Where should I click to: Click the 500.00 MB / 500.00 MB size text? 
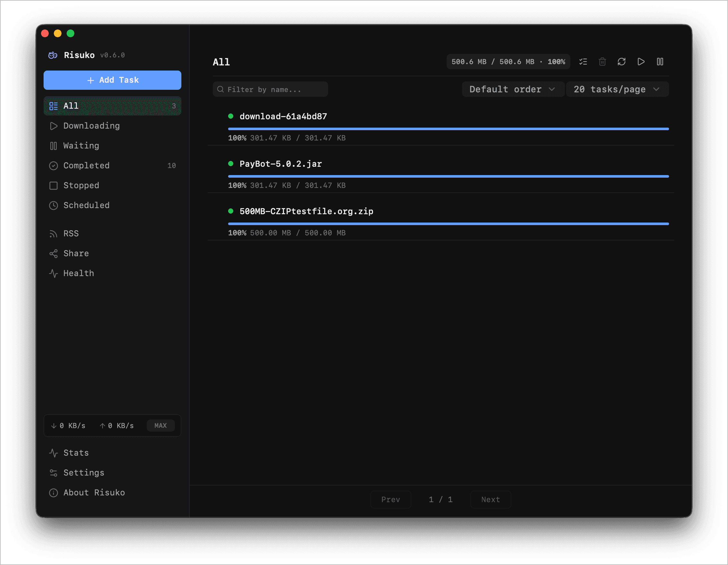[x=298, y=233]
